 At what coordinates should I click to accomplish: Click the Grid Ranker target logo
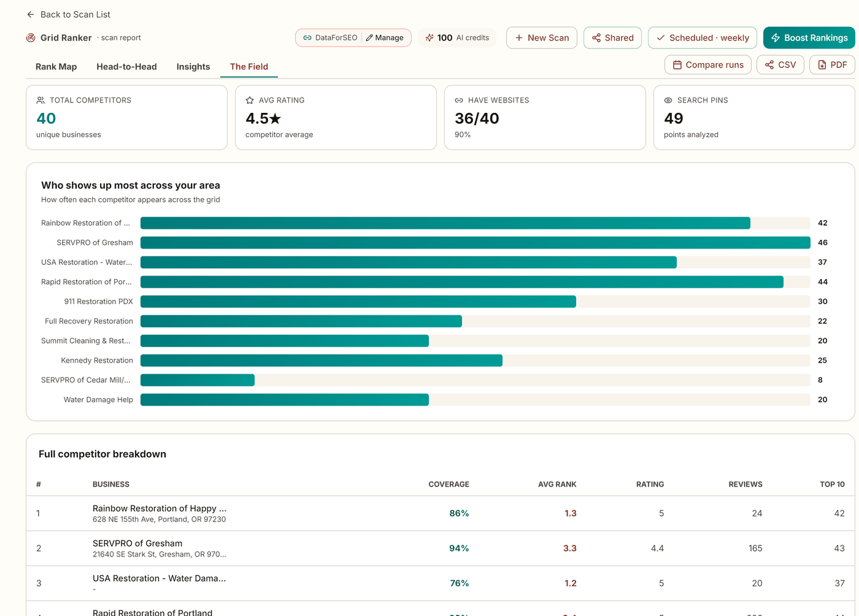[x=31, y=38]
